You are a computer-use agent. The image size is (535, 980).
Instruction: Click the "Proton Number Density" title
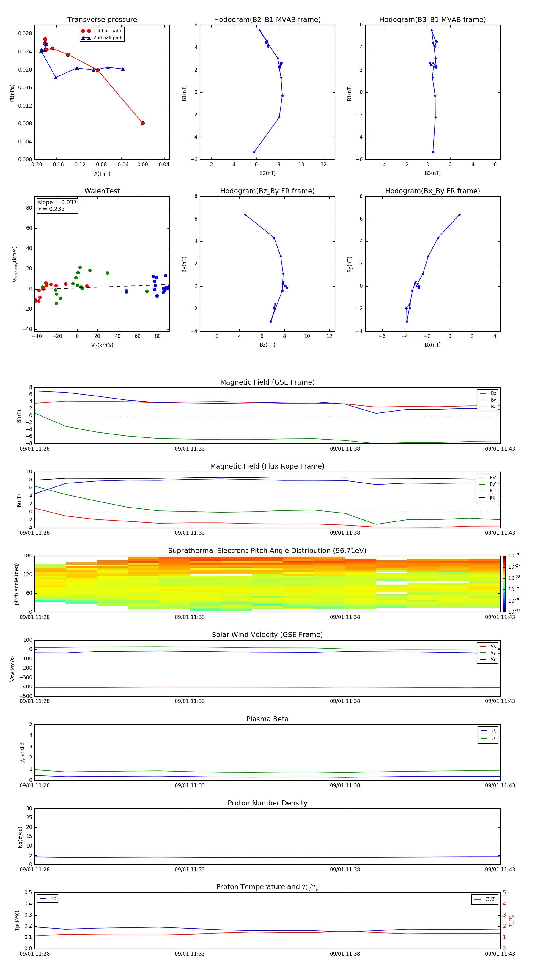(267, 803)
